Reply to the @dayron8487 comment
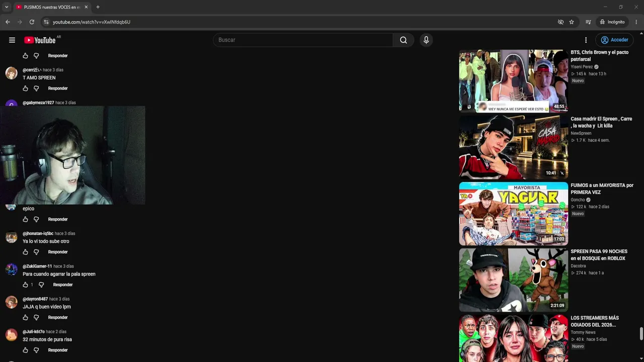This screenshot has height=362, width=644. 58,317
